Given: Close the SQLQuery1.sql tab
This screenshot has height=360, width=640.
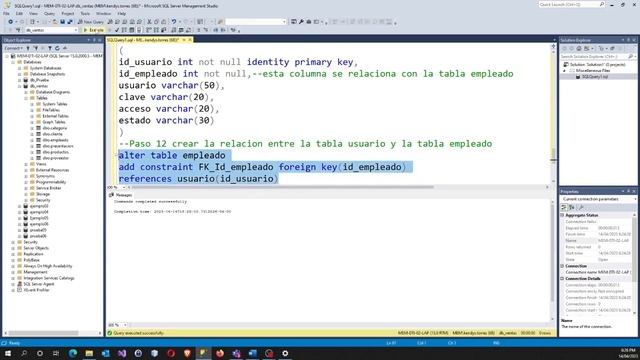Looking at the screenshot, I should click(x=190, y=40).
